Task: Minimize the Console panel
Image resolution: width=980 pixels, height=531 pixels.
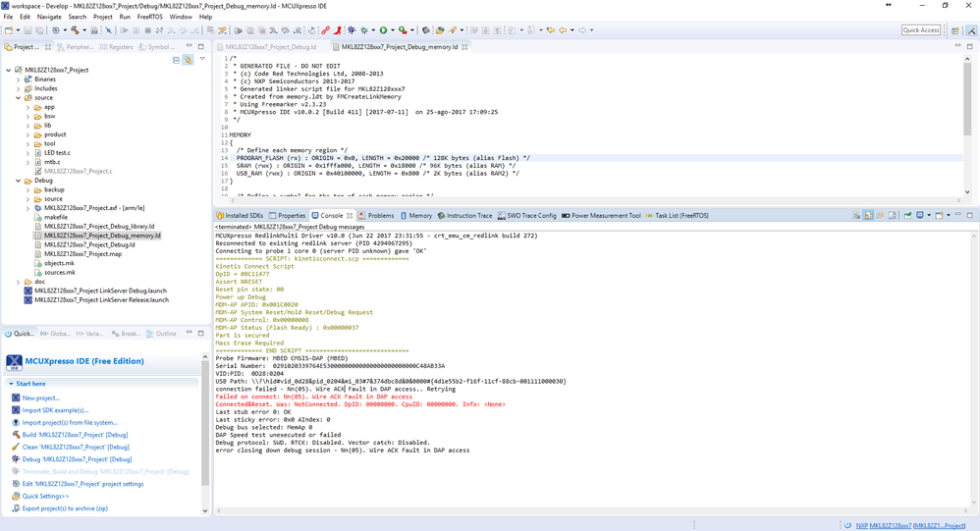Action: [958, 215]
